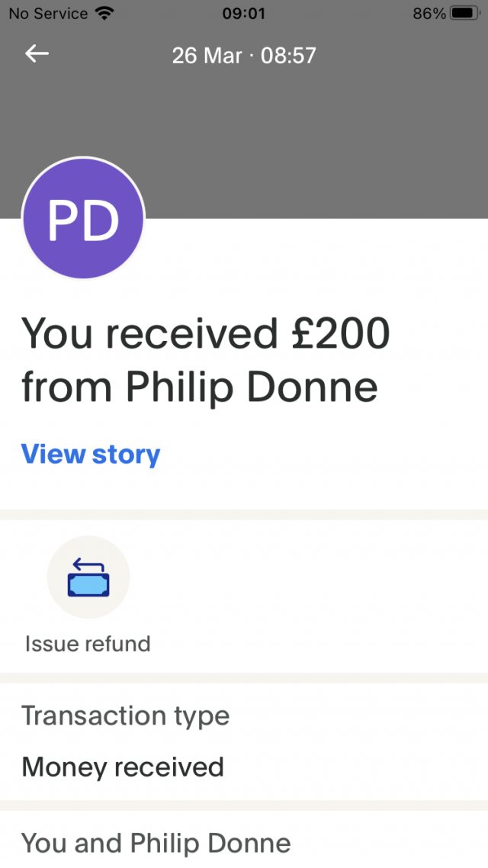Select the Transaction type row

coord(244,742)
